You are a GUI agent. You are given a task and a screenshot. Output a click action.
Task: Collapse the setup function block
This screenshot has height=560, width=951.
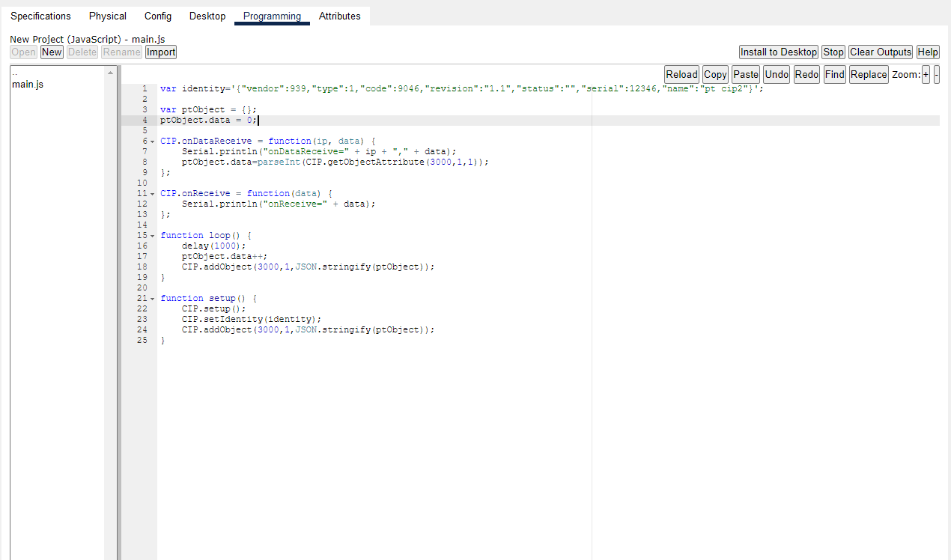coord(151,297)
